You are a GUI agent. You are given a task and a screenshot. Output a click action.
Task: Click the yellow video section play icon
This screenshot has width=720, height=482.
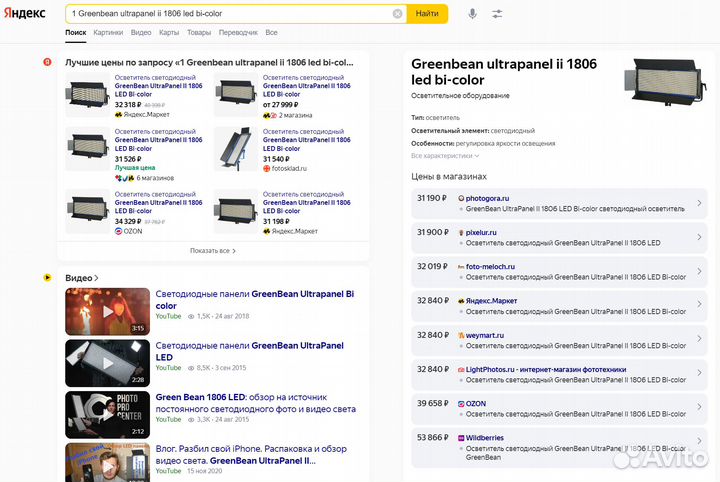tap(47, 277)
